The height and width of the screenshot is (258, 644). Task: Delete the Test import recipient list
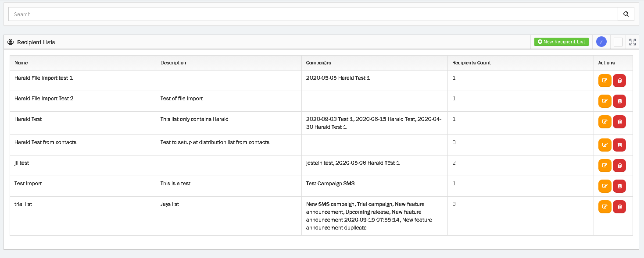[x=619, y=186]
